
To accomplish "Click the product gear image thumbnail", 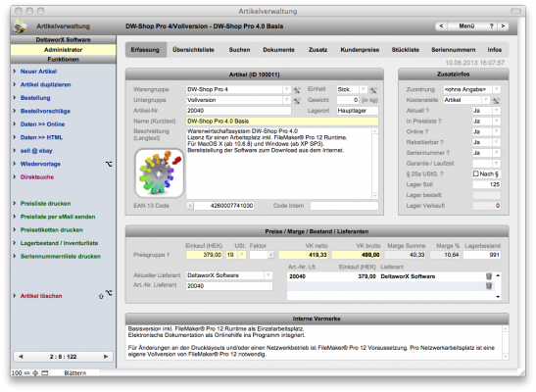I will click(159, 172).
